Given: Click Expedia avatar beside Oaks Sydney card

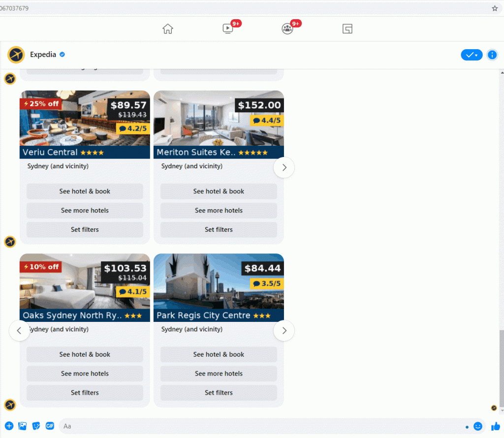Looking at the screenshot, I should coord(10,405).
